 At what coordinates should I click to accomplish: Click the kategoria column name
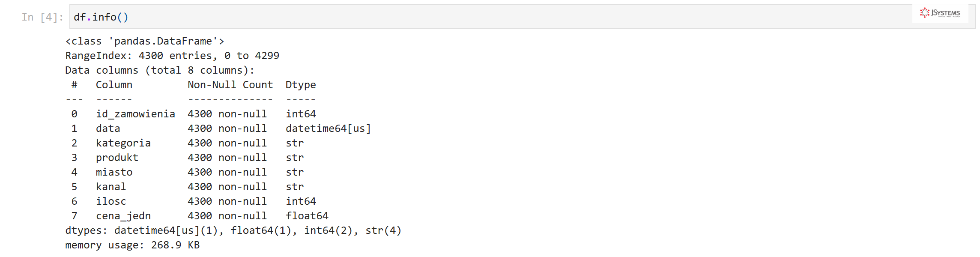pos(123,143)
